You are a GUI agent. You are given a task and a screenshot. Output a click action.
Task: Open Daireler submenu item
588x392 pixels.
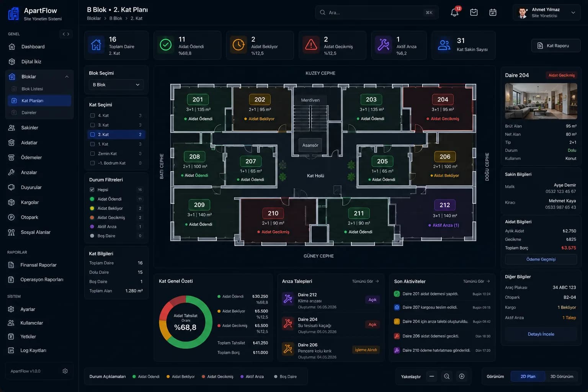[39, 113]
